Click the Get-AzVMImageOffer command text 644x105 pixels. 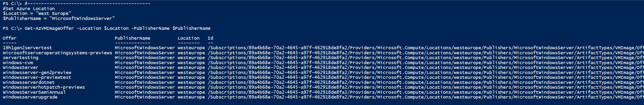click(x=49, y=28)
